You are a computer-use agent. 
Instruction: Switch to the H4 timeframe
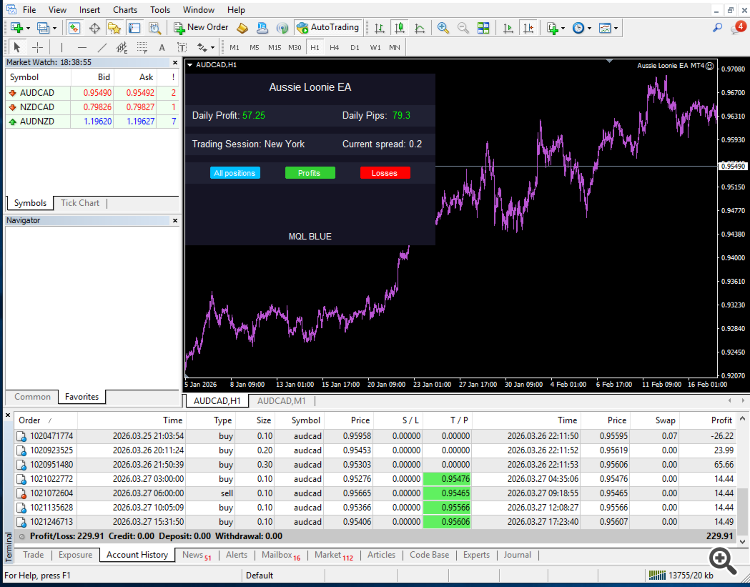click(334, 47)
